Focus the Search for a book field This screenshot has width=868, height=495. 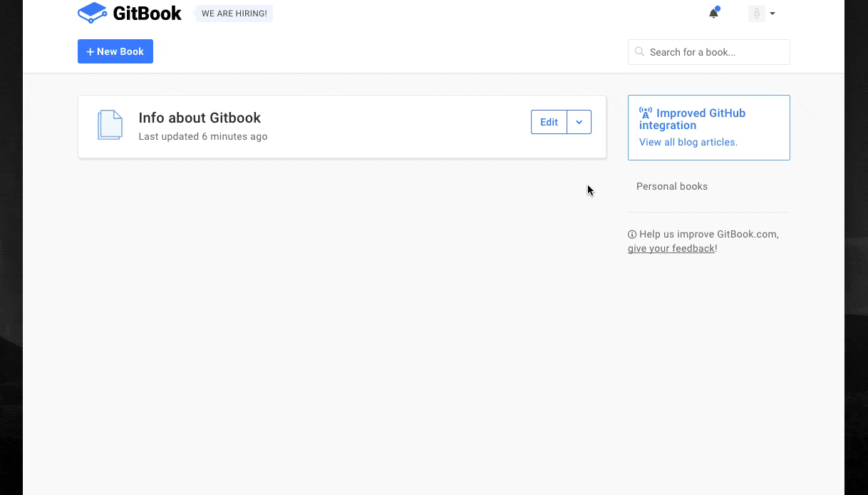pos(709,52)
